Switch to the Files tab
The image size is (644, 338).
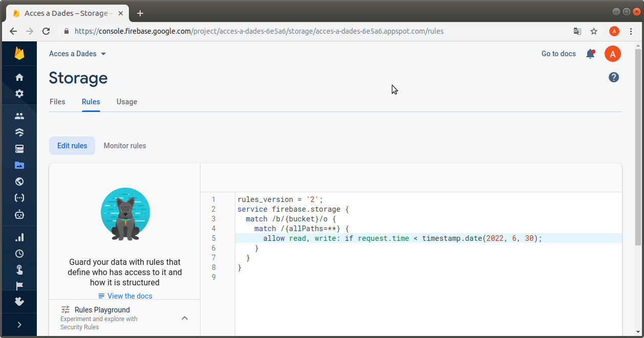pyautogui.click(x=57, y=102)
